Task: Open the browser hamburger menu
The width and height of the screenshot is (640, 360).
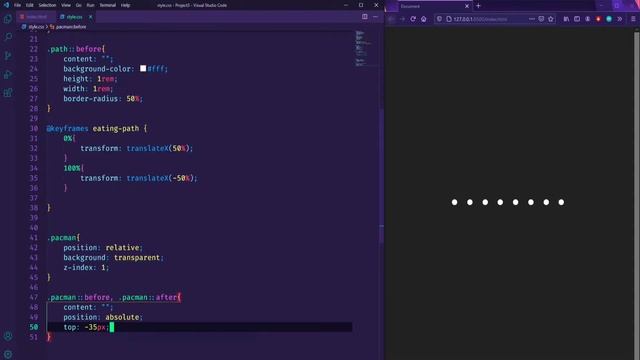Action: tap(633, 19)
